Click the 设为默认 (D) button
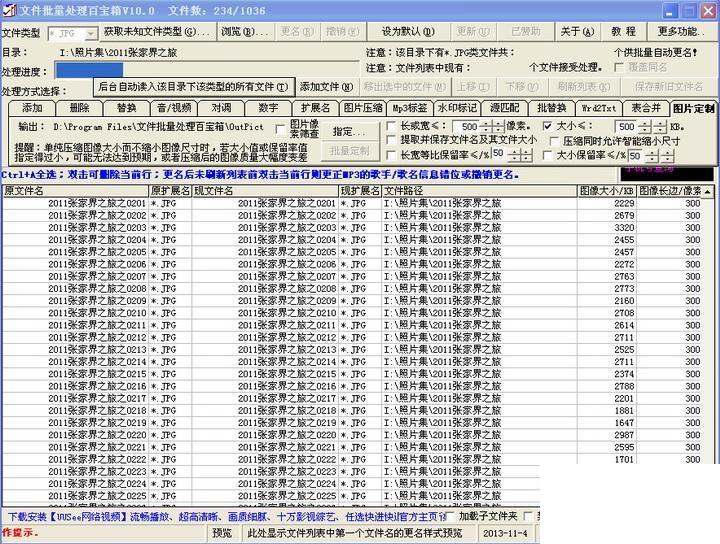 coord(408,32)
